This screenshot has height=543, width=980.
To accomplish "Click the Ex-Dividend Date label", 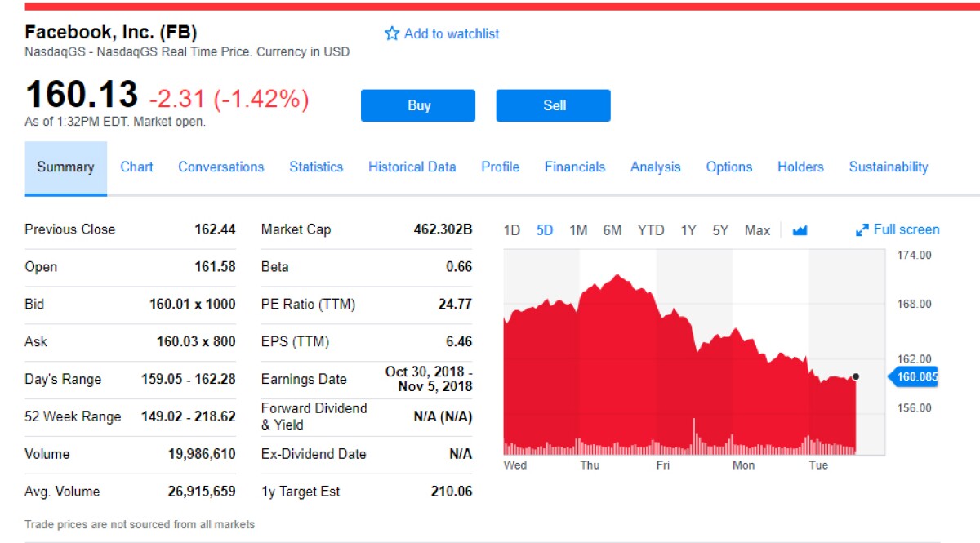I will 314,454.
